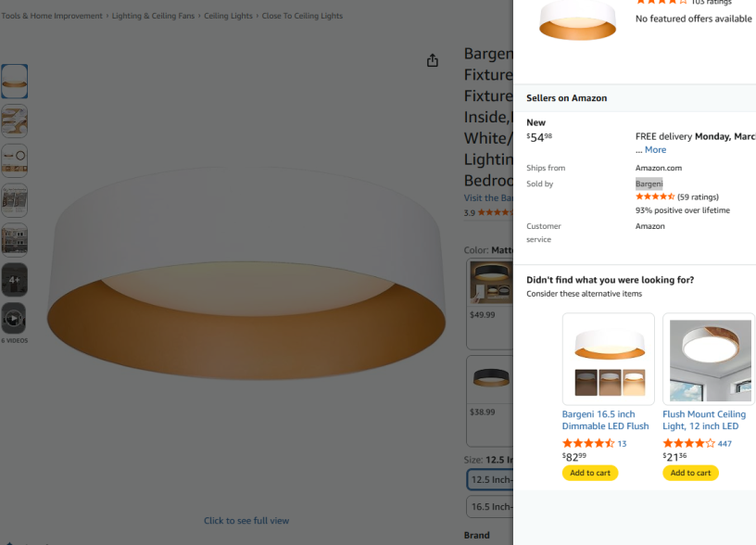Select the second product image thumbnail
The width and height of the screenshot is (756, 545).
(x=14, y=120)
